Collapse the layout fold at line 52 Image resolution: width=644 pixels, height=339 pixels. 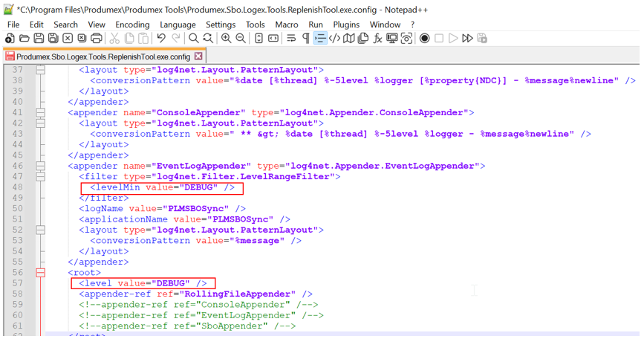point(40,230)
